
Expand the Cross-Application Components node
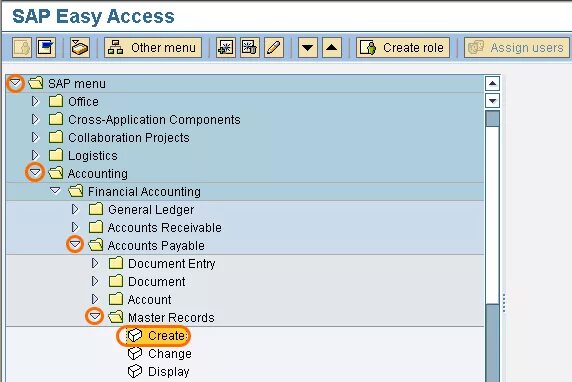[35, 119]
